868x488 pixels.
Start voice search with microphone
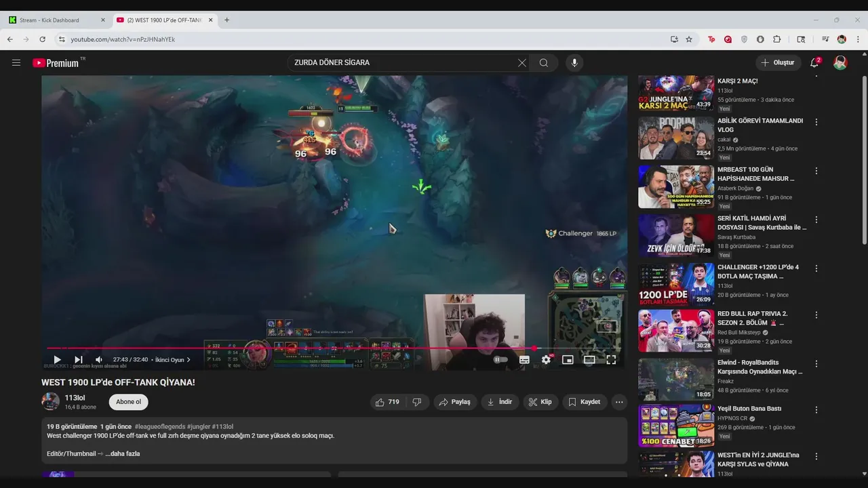574,62
